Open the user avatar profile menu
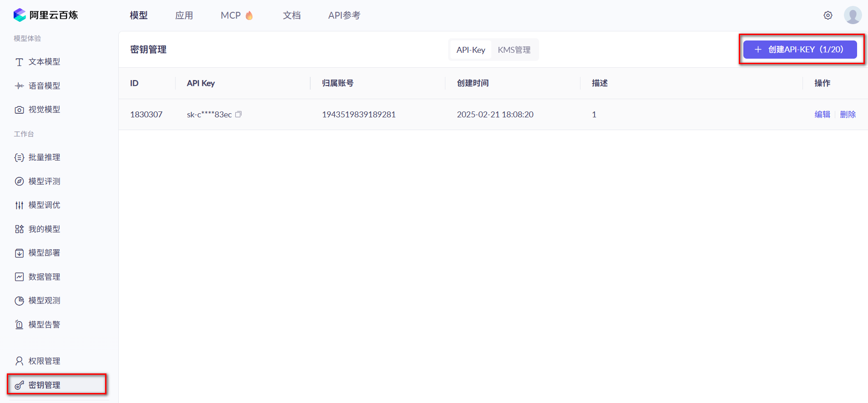This screenshot has width=868, height=403. point(853,15)
